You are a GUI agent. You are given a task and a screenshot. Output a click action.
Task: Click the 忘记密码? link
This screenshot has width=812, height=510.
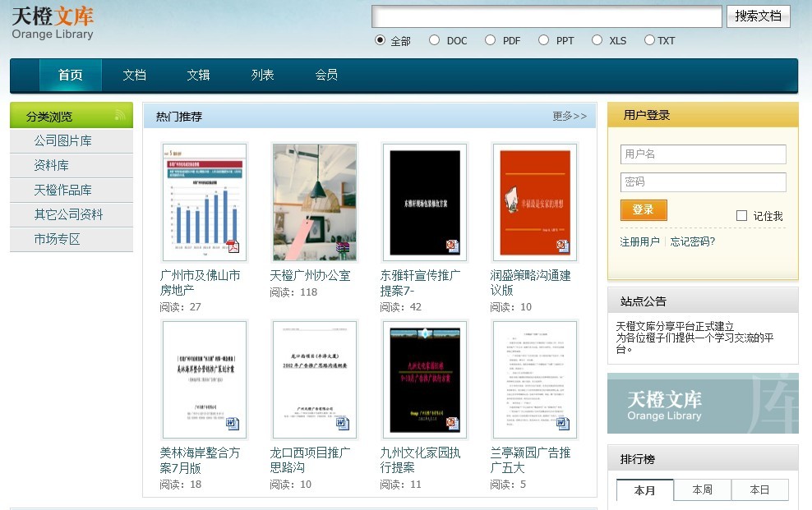(x=693, y=241)
